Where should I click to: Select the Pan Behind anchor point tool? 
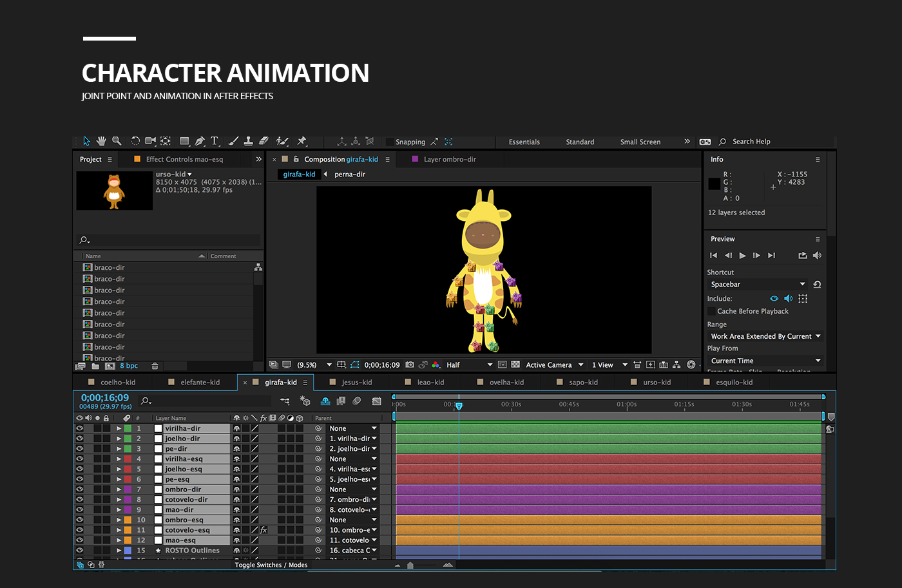(x=166, y=141)
